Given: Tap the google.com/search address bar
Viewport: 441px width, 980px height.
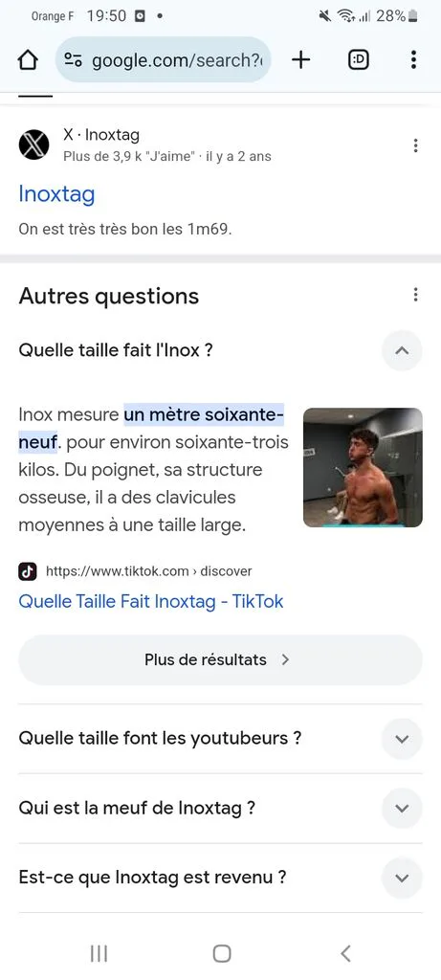Looking at the screenshot, I should point(164,60).
